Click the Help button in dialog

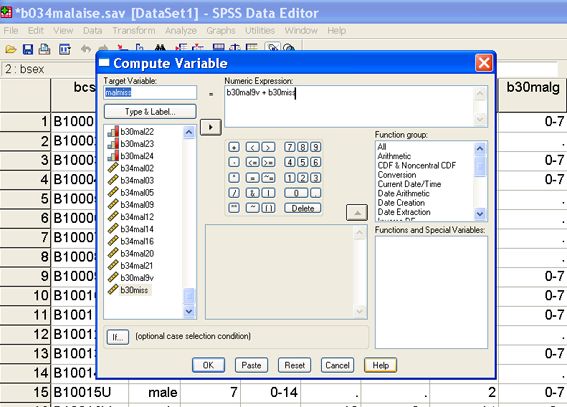click(x=380, y=365)
